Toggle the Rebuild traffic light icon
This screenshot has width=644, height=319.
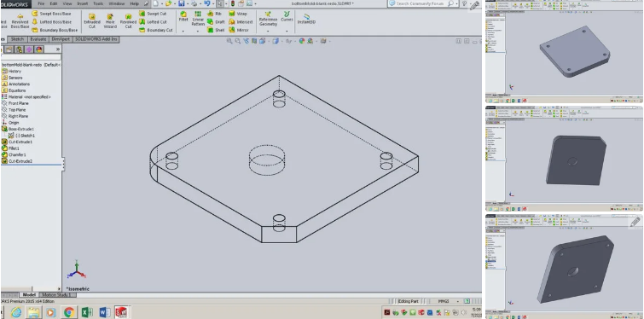coord(233,3)
